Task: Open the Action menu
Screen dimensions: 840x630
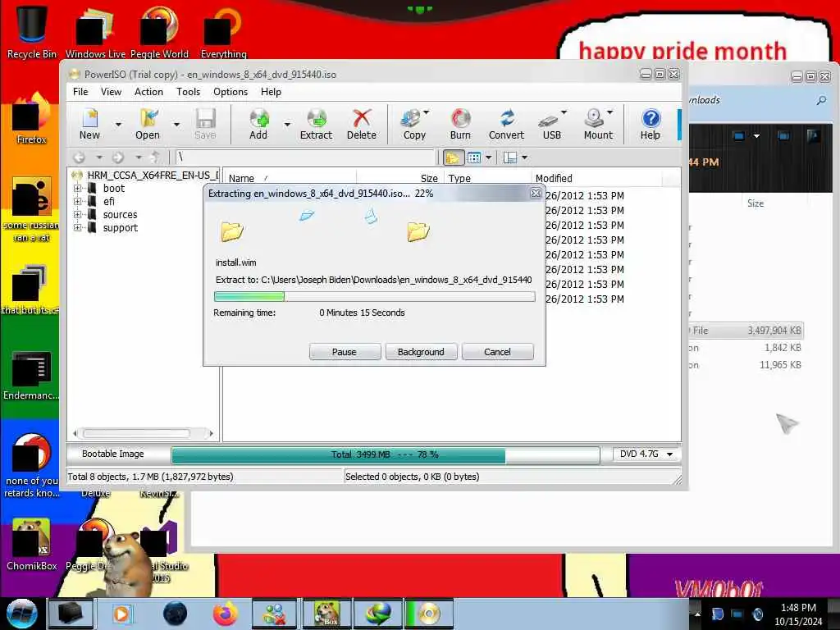Action: (148, 92)
